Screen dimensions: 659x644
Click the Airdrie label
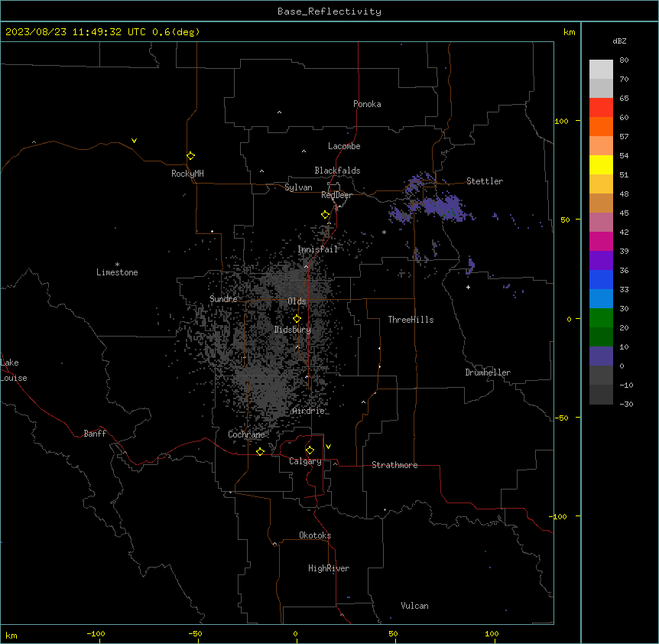pyautogui.click(x=309, y=411)
